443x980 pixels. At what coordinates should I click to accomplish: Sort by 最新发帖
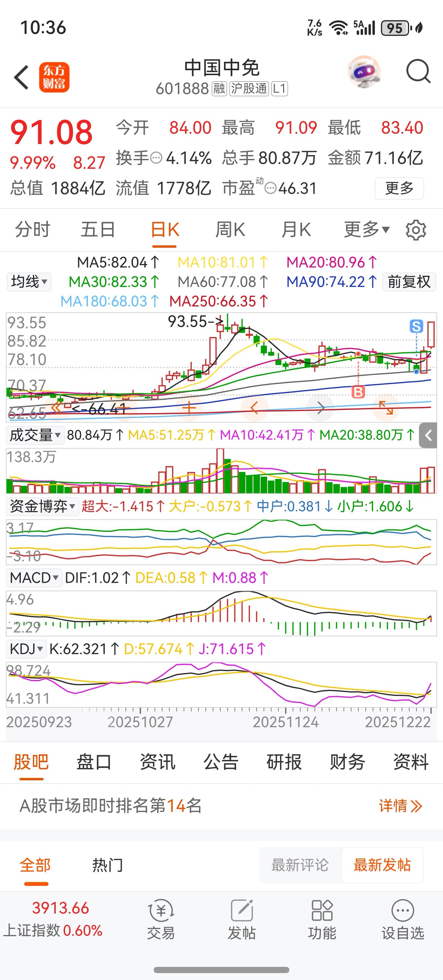point(382,865)
